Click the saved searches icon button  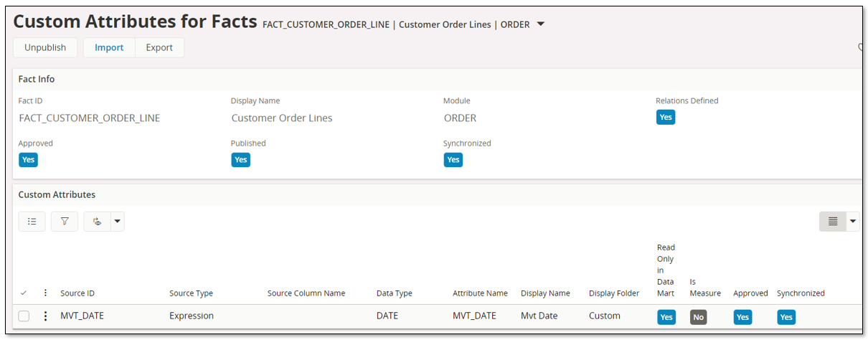[97, 222]
